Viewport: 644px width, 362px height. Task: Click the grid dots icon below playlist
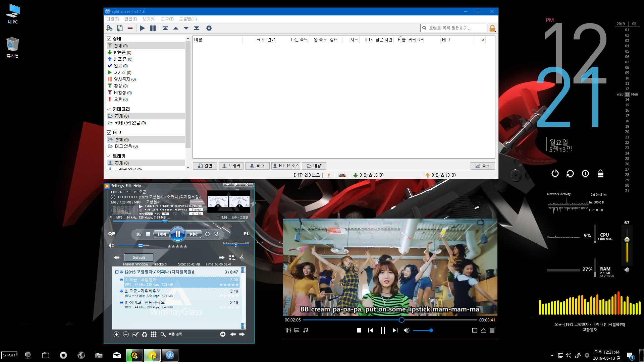pos(154,334)
